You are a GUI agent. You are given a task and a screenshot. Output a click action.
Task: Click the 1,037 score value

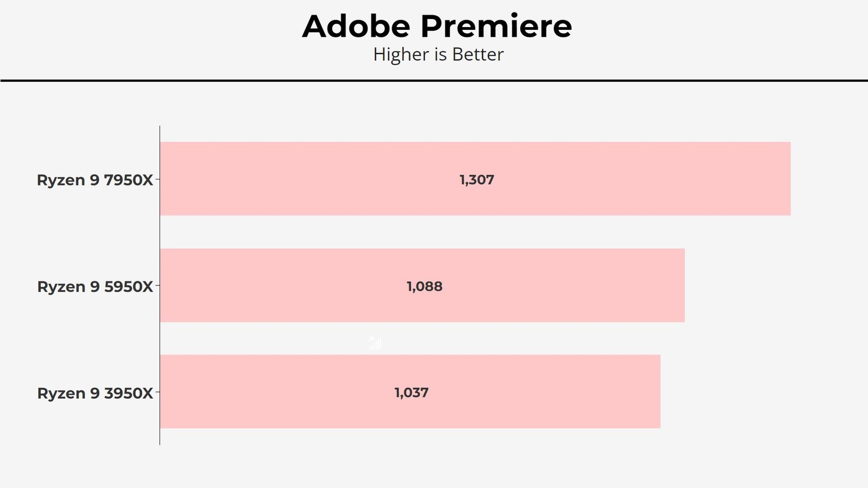click(411, 393)
